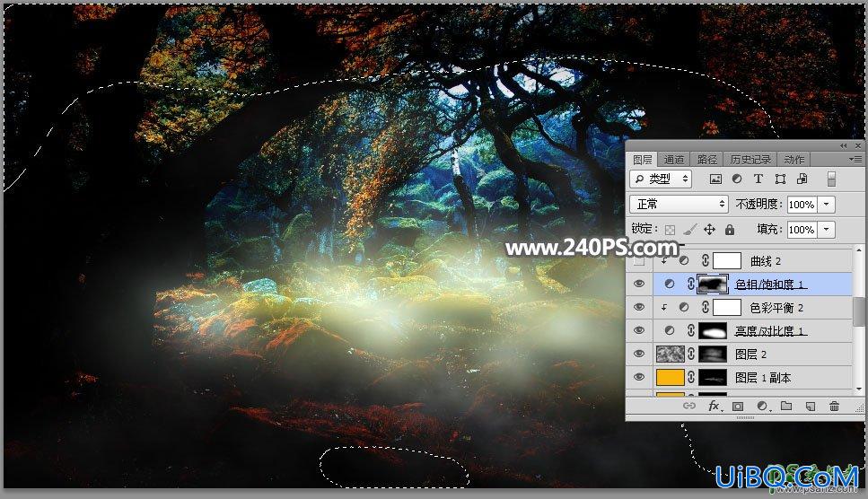Image resolution: width=868 pixels, height=499 pixels.
Task: Click the adjustment icon of 亮度/对比度 1 layer
Action: point(670,330)
